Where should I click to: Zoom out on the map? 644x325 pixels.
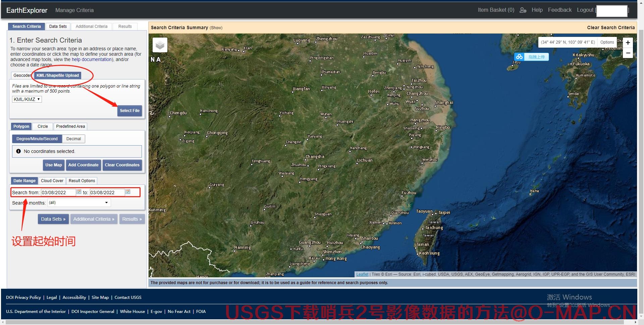click(628, 53)
